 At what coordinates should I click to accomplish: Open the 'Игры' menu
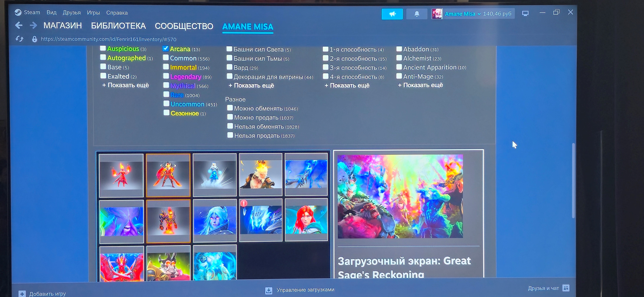tap(93, 13)
